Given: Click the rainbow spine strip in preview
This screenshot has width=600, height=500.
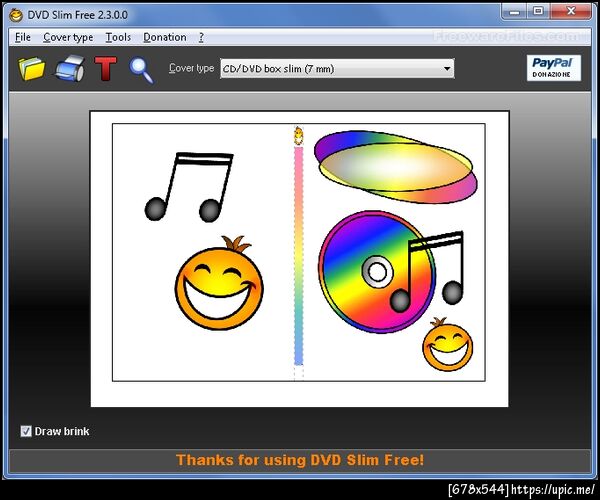Looking at the screenshot, I should point(298,256).
